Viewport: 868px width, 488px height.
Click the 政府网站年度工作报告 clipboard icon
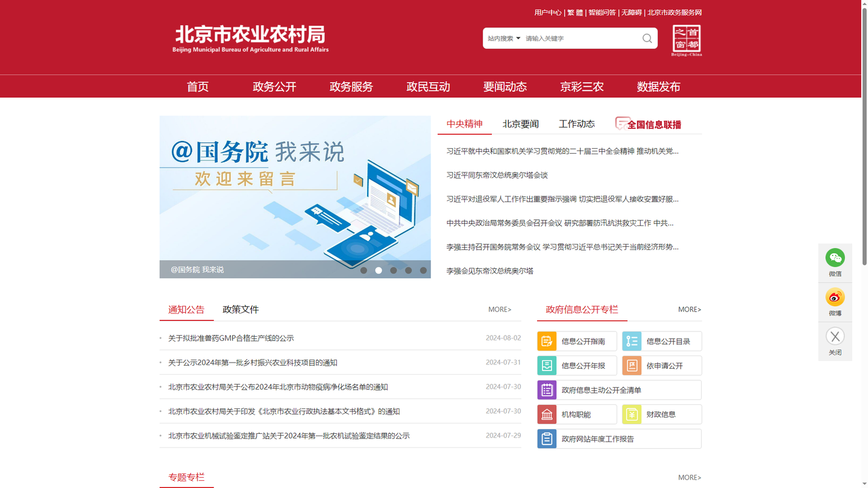[547, 439]
